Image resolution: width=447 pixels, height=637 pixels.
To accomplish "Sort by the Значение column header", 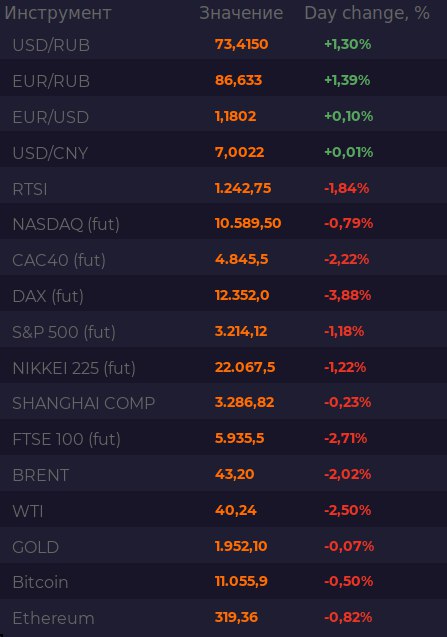I will click(241, 13).
